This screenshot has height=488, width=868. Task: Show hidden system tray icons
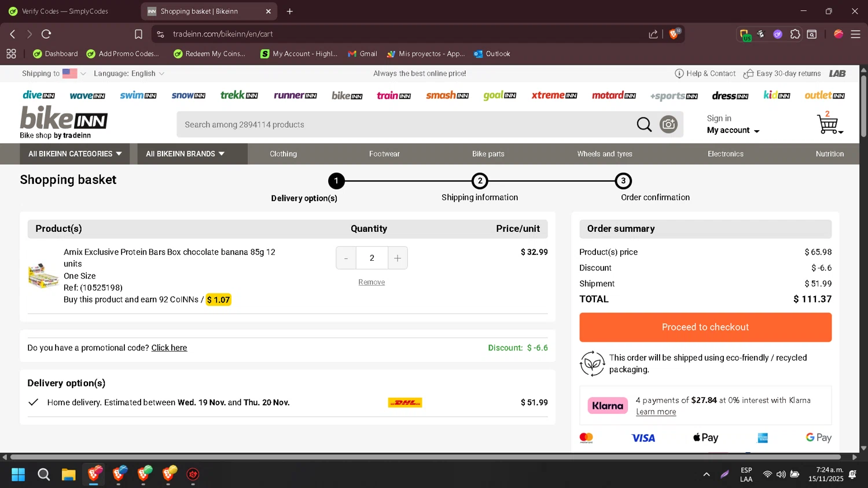coord(707,474)
